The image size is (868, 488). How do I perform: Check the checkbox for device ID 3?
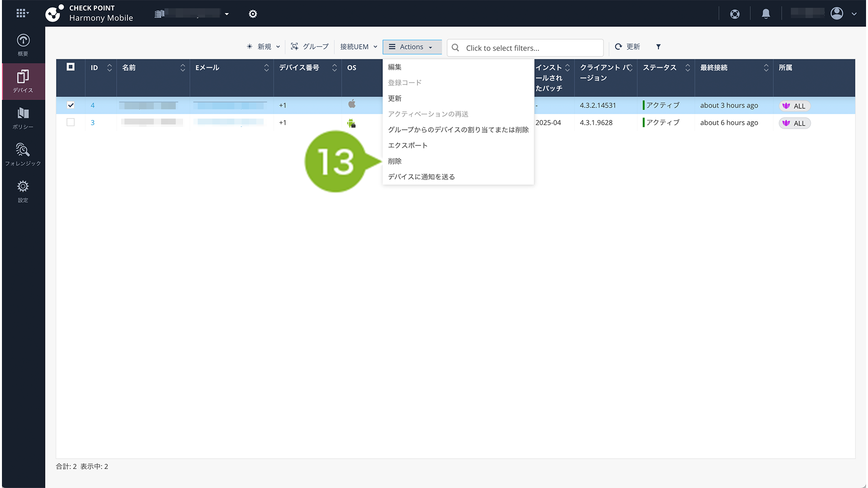pos(71,122)
